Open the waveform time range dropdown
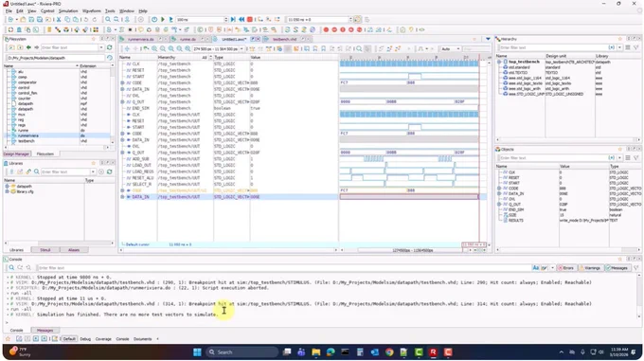This screenshot has height=361, width=644. (x=241, y=49)
